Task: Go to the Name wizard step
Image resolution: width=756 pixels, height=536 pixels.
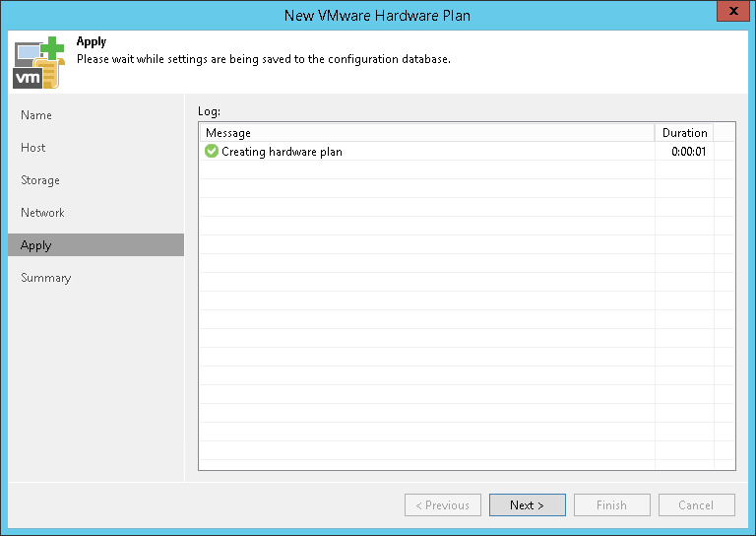Action: click(x=36, y=115)
